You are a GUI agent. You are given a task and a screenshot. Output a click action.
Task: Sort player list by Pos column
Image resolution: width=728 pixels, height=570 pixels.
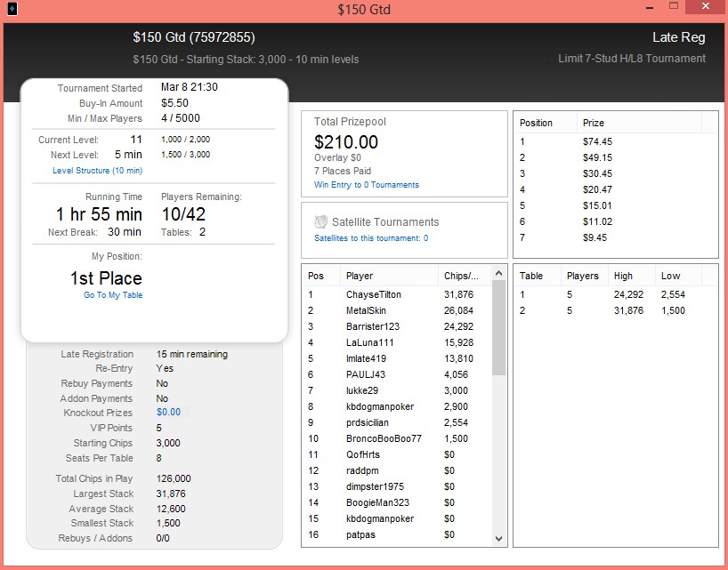point(316,276)
